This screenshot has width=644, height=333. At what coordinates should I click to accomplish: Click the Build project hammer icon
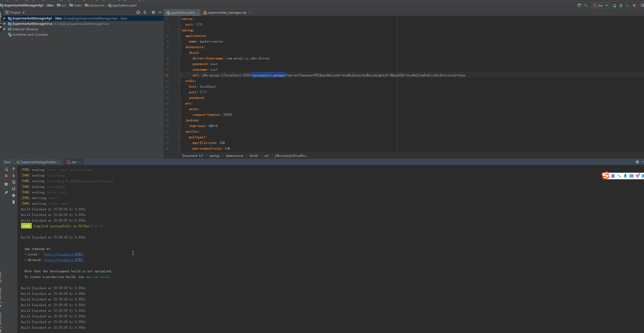pos(586,5)
